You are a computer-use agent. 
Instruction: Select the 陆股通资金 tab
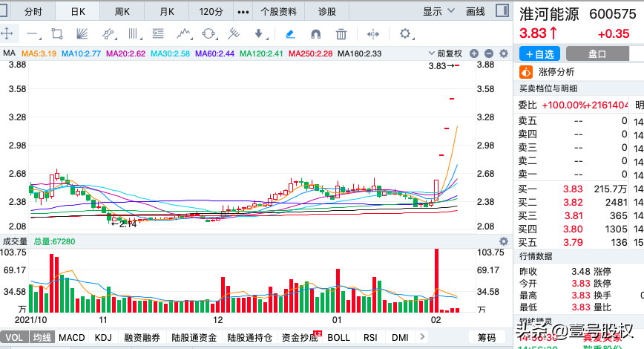click(x=194, y=337)
